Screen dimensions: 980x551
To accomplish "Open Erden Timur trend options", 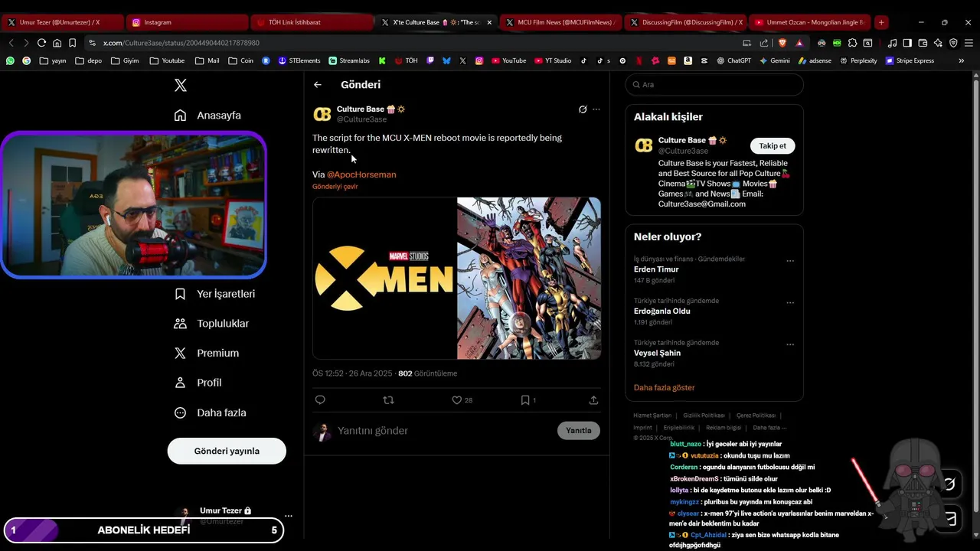I will (790, 261).
